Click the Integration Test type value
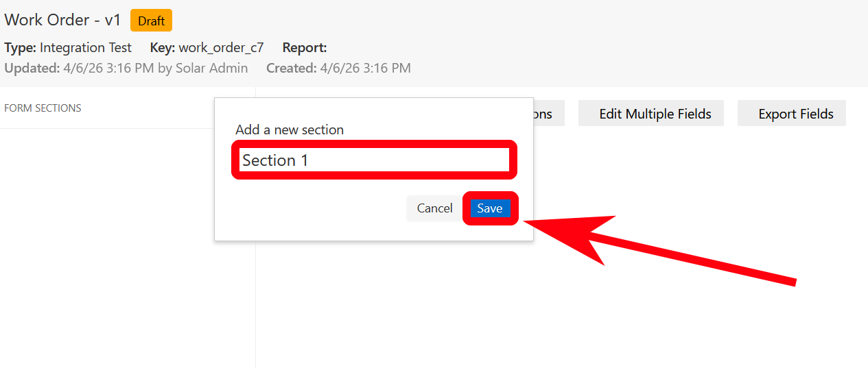The width and height of the screenshot is (868, 368). tap(86, 48)
